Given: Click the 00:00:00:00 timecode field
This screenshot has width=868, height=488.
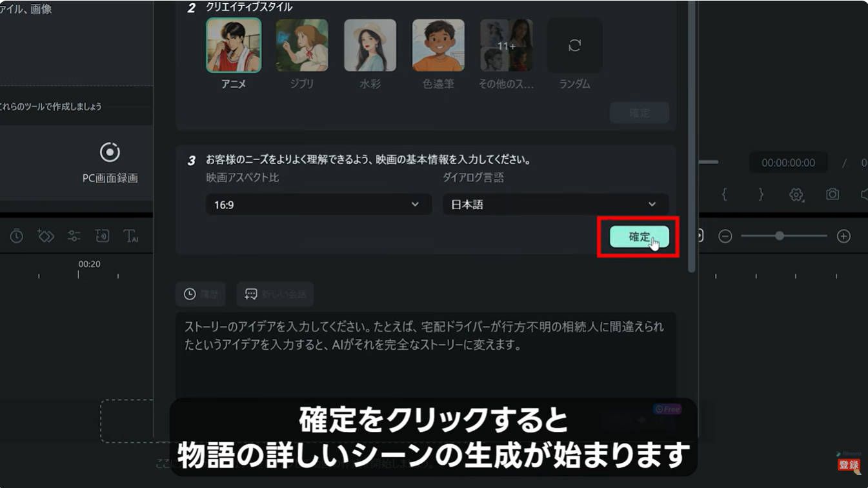Looking at the screenshot, I should coord(788,163).
